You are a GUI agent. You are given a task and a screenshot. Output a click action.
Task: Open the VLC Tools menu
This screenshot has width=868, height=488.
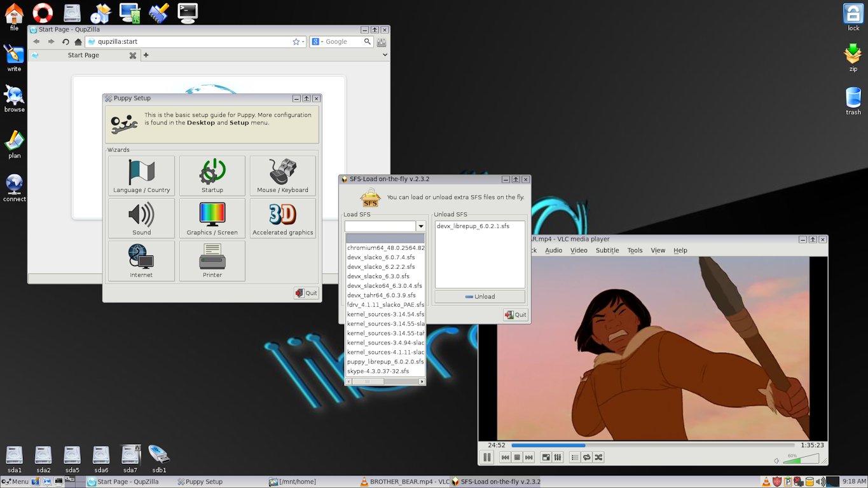pos(635,250)
